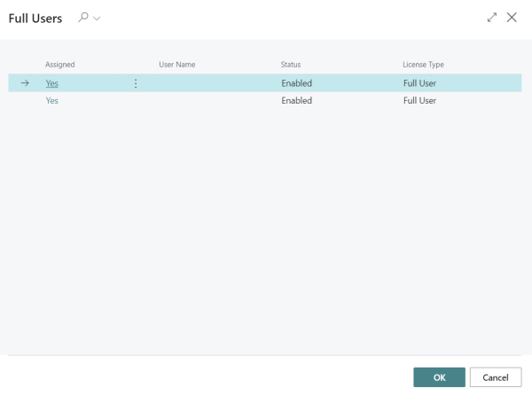
Task: Confirm with the OK button
Action: pos(439,377)
